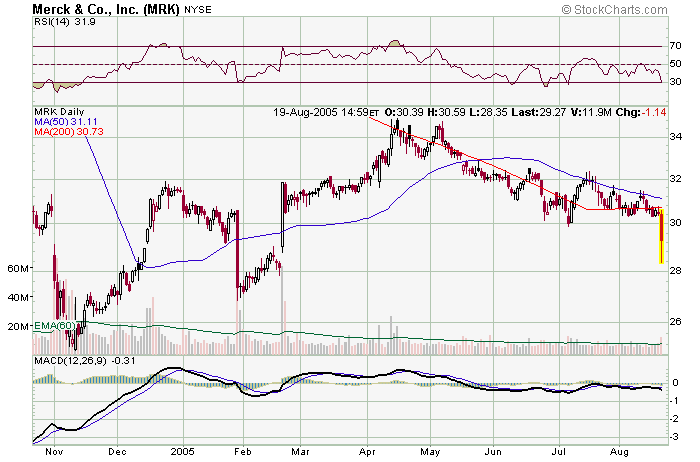Click the RSI(14) 31.9 indicator label
The image size is (700, 462).
coord(65,22)
